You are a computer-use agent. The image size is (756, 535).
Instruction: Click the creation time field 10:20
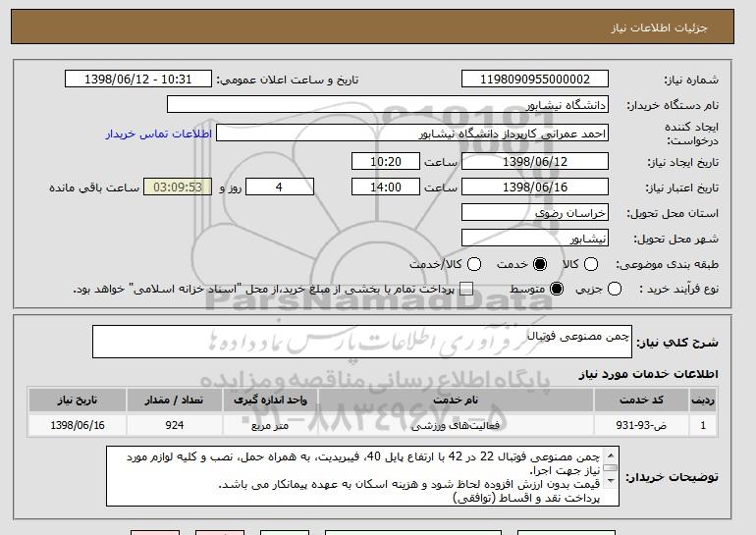[x=386, y=161]
